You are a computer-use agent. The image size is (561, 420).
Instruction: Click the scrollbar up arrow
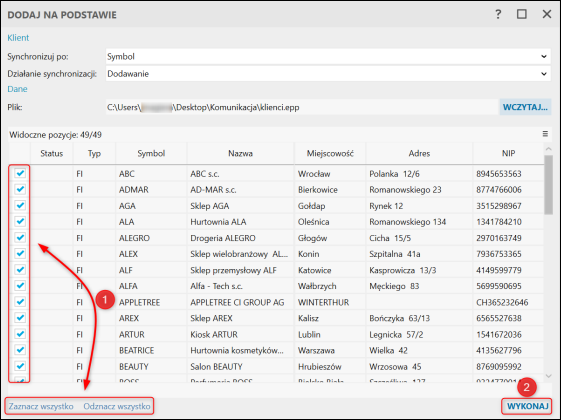548,148
